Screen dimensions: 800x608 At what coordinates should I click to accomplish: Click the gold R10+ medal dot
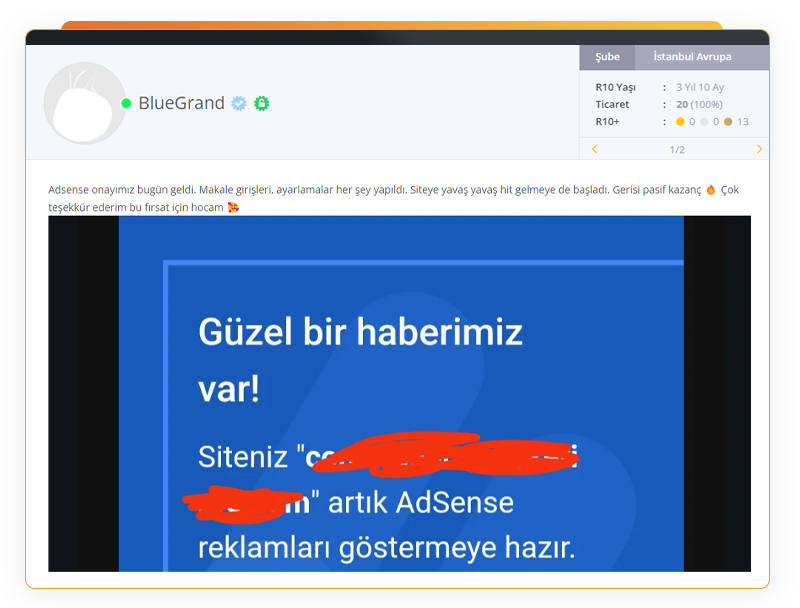tap(680, 122)
